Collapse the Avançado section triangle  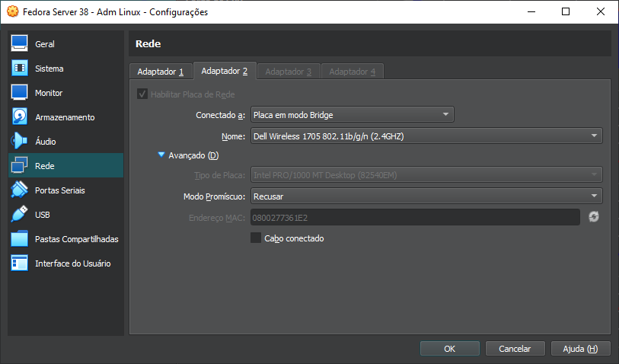tap(161, 155)
